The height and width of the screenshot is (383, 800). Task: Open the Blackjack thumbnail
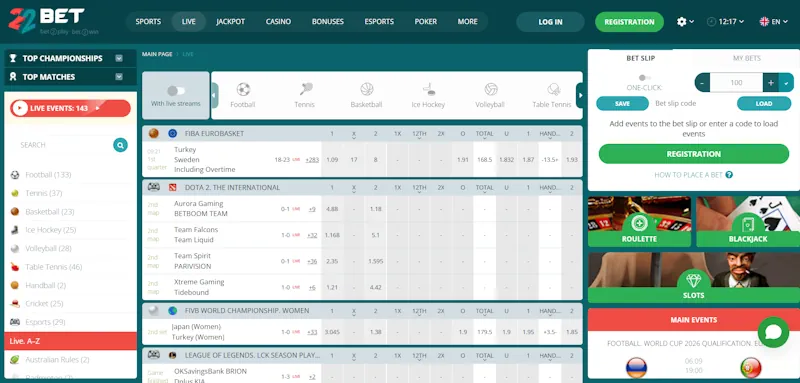pos(747,222)
